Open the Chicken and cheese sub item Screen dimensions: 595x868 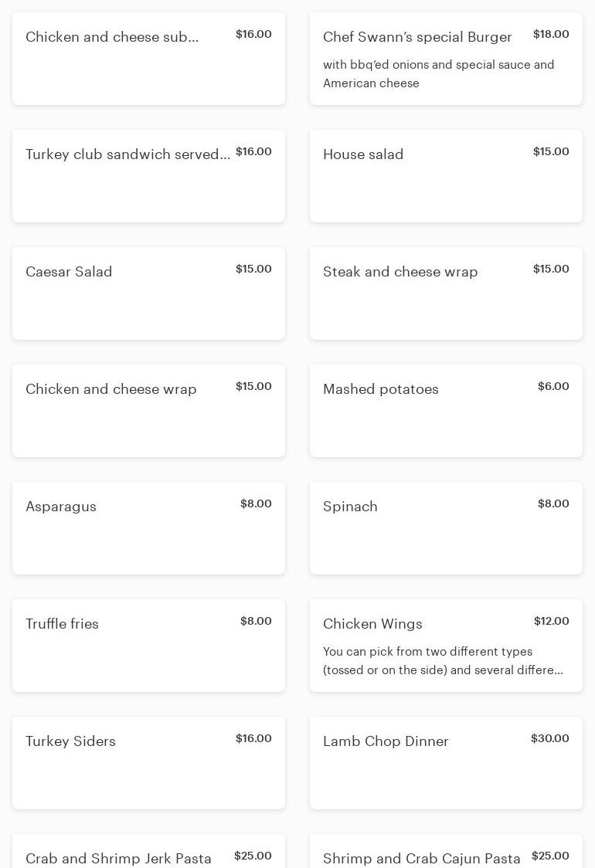148,59
